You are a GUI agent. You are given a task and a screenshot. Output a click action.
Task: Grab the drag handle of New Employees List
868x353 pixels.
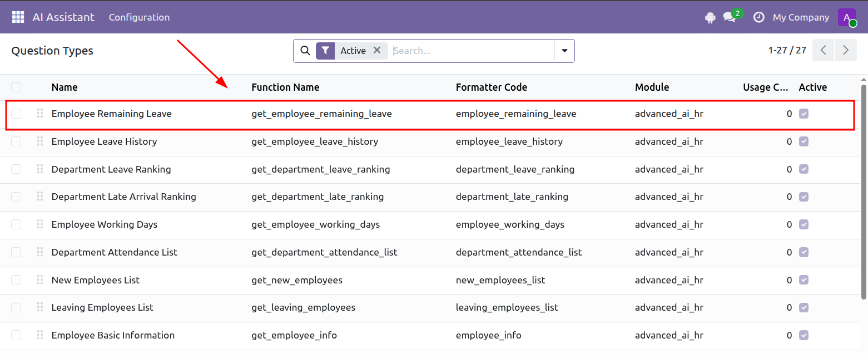point(39,280)
